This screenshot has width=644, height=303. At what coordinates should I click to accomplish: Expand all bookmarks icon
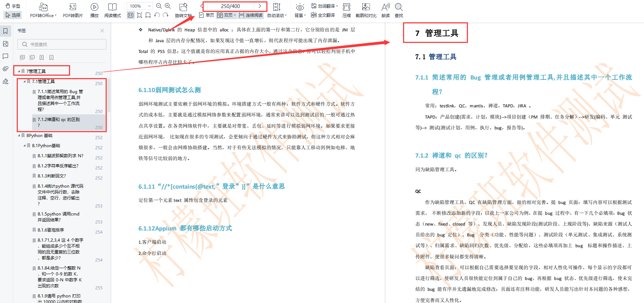(22, 58)
